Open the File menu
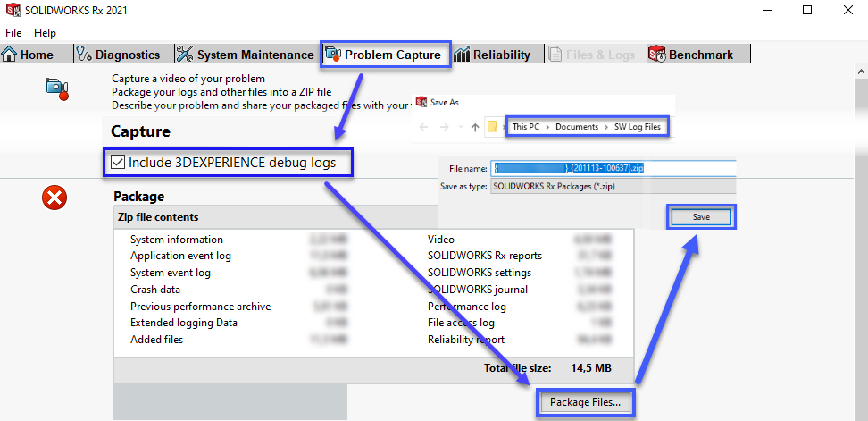 tap(13, 33)
